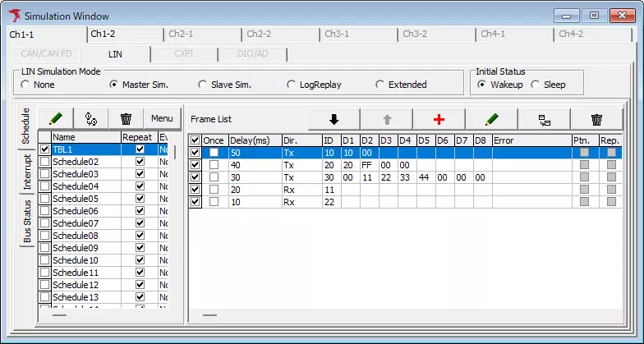This screenshot has width=644, height=344.
Task: Click the Name column header in schedule list
Action: pyautogui.click(x=85, y=137)
